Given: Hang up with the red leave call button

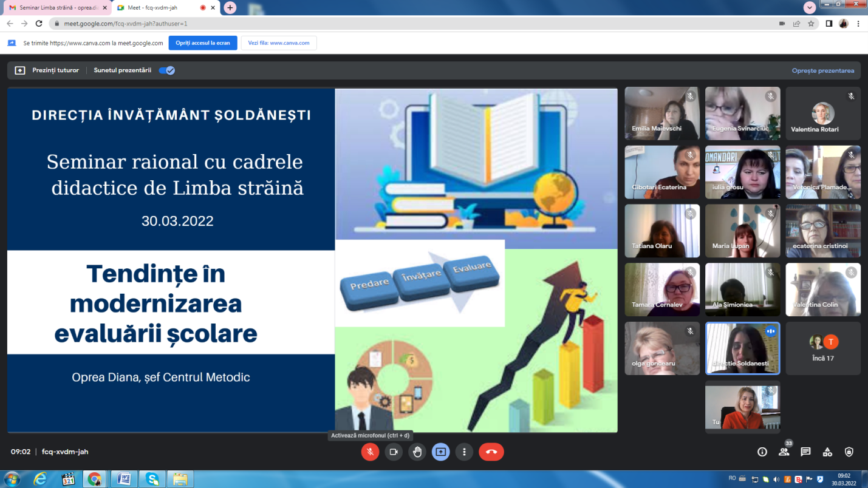Looking at the screenshot, I should [491, 452].
